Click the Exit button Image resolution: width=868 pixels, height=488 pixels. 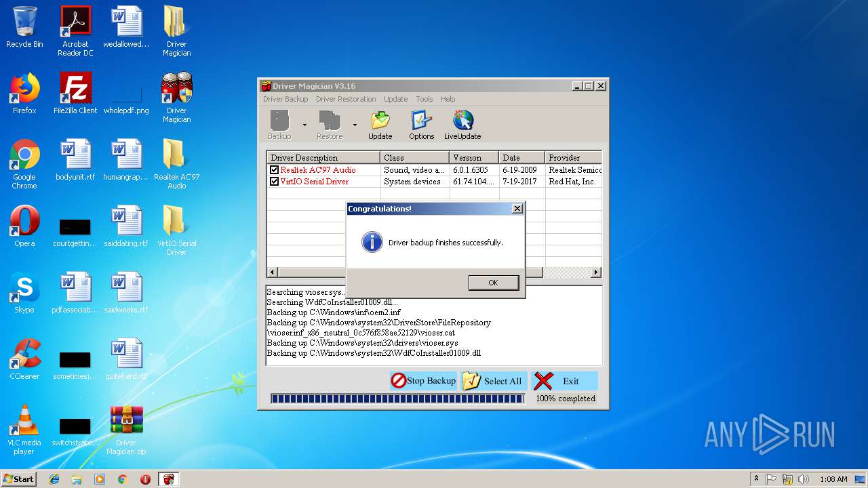pos(564,381)
